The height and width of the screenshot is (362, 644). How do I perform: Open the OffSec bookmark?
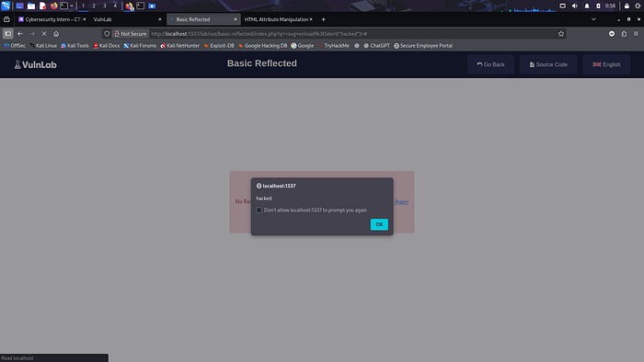tap(15, 46)
